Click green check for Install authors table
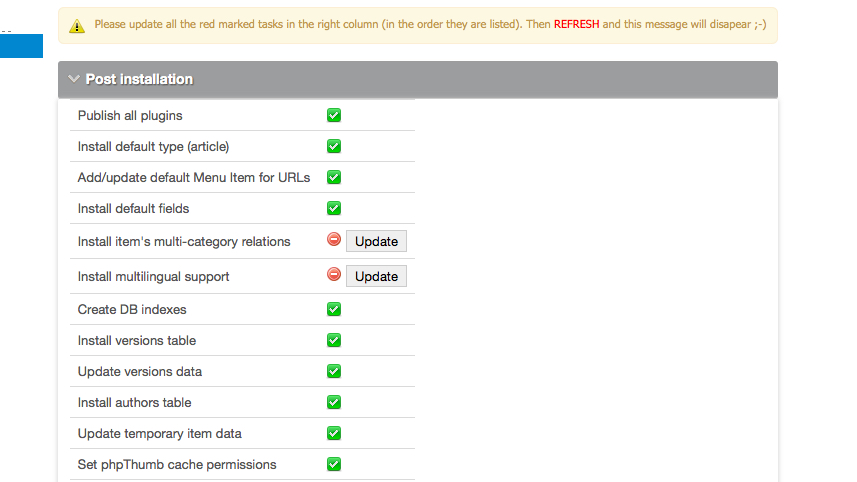Image resolution: width=857 pixels, height=482 pixels. click(x=334, y=402)
